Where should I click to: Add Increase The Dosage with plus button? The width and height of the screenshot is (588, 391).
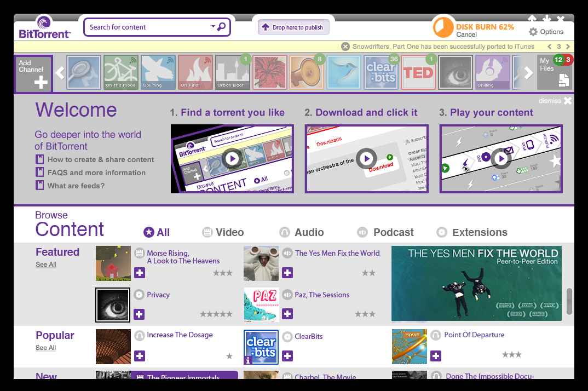pos(140,356)
